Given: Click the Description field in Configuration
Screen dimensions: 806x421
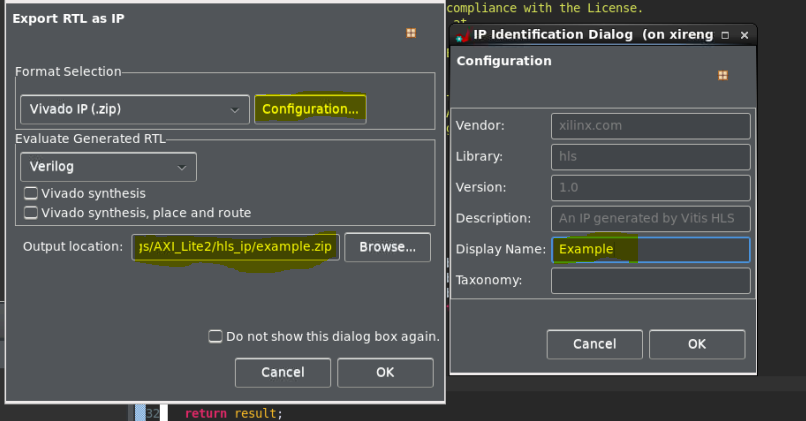Looking at the screenshot, I should click(x=650, y=218).
